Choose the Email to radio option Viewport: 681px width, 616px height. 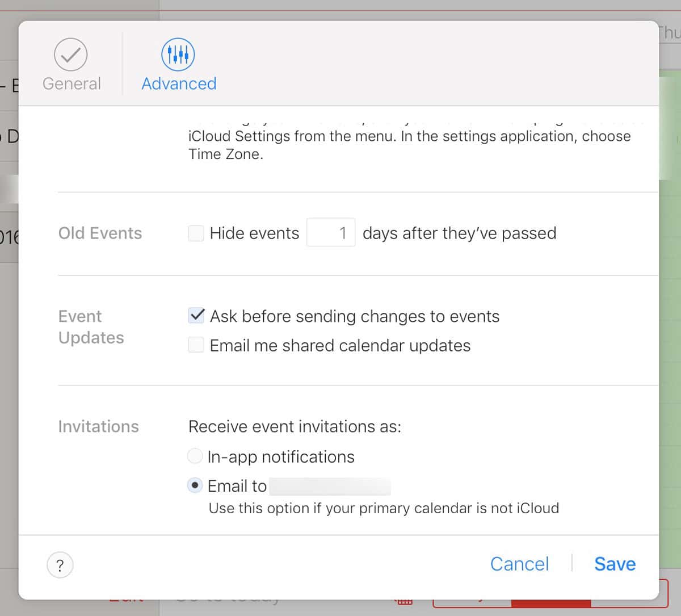(x=195, y=485)
